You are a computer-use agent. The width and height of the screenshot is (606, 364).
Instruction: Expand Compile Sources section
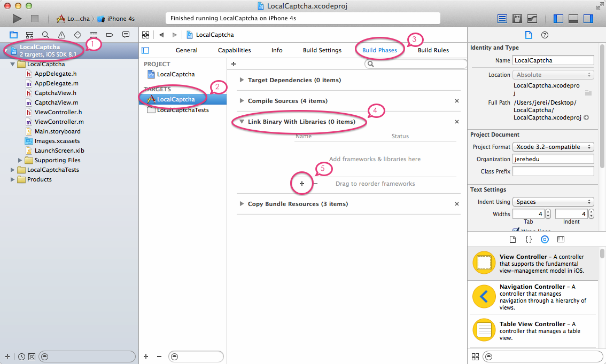[242, 101]
